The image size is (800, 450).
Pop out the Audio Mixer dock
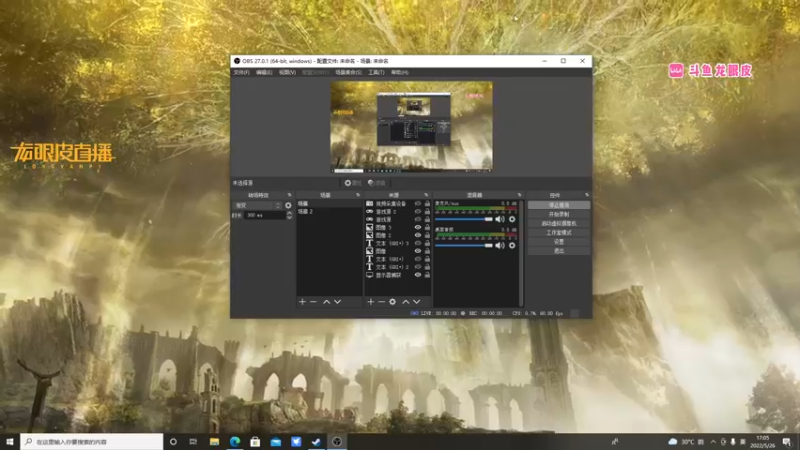pos(519,195)
